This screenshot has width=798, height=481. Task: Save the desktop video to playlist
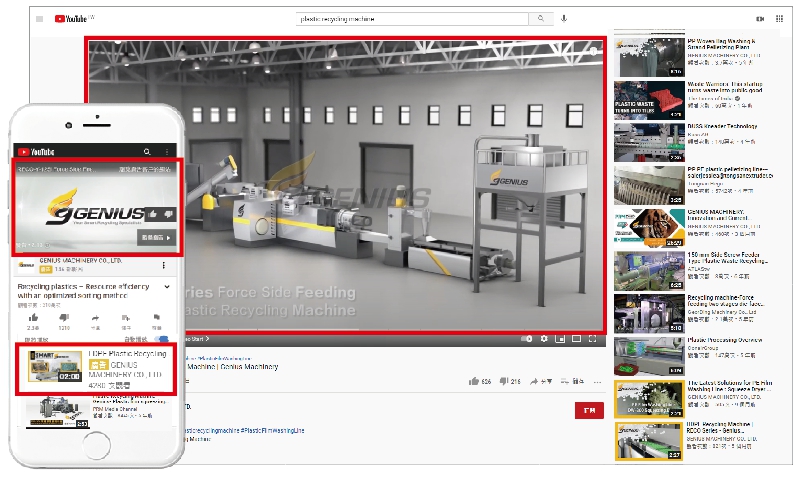[573, 381]
